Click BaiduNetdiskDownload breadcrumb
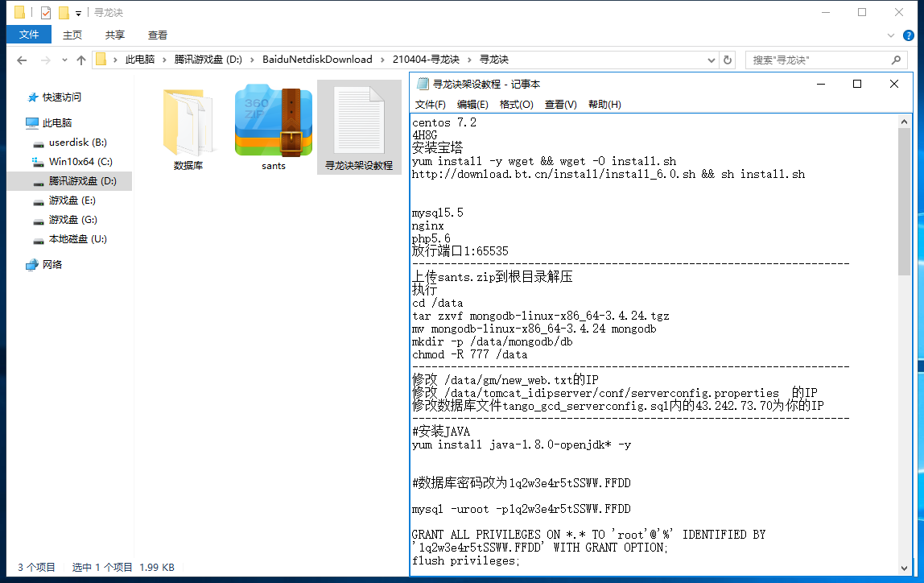This screenshot has height=583, width=924. tap(317, 60)
